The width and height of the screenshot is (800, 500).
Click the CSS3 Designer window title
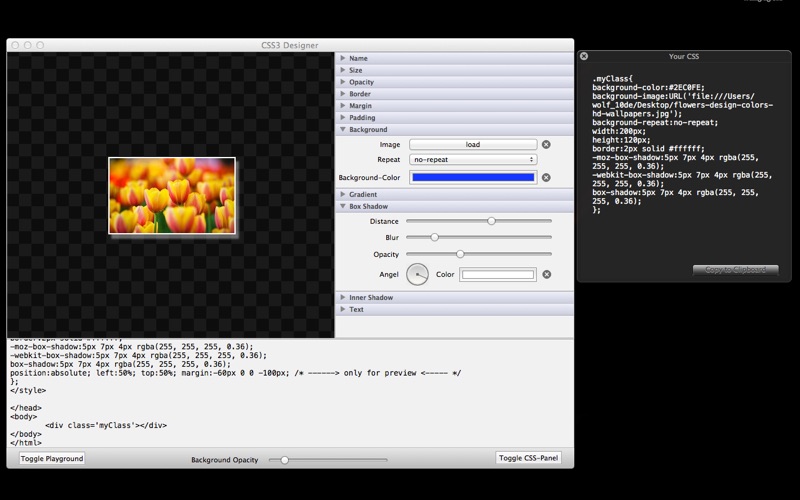[x=289, y=45]
